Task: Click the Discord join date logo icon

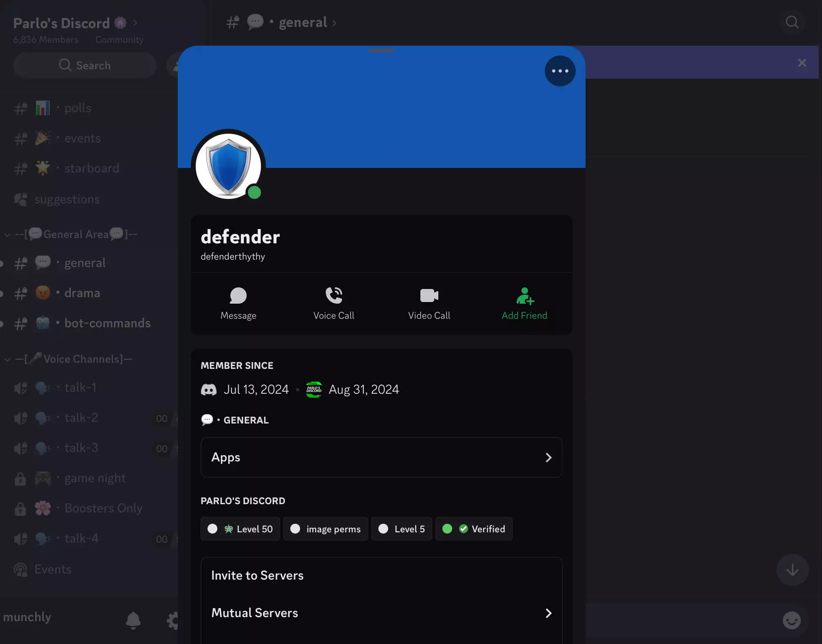Action: 209,390
